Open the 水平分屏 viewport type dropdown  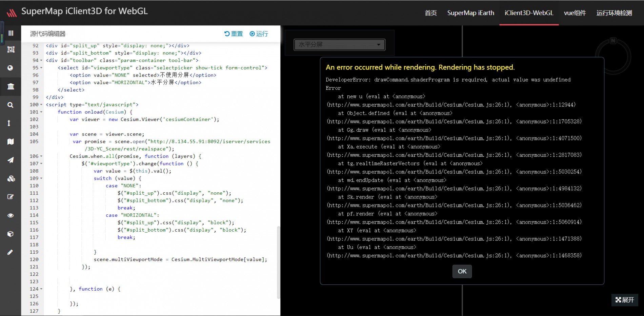(x=340, y=45)
